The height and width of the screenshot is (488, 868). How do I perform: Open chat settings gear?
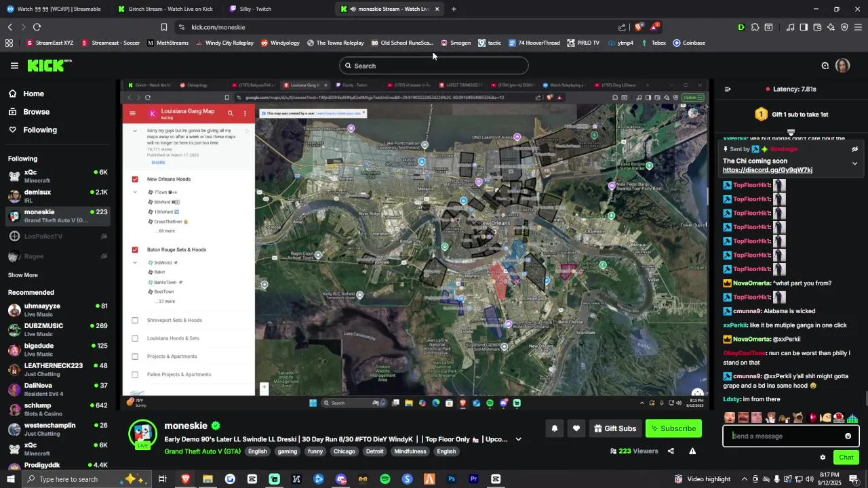tap(823, 457)
